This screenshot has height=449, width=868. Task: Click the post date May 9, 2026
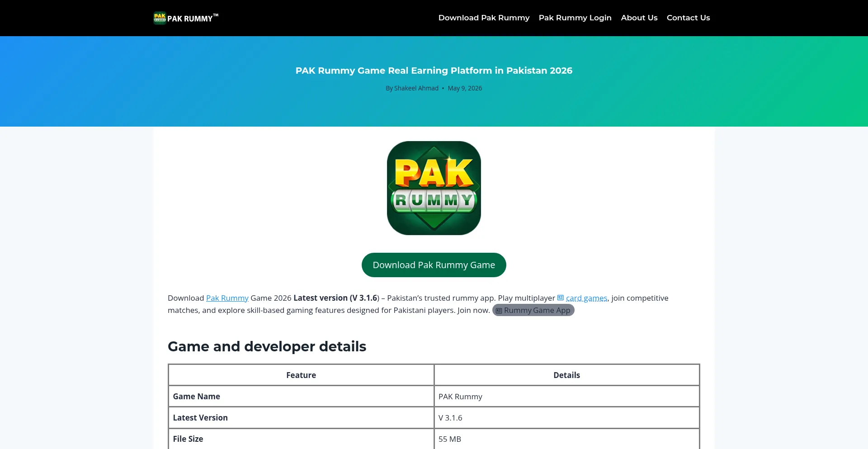pos(465,88)
